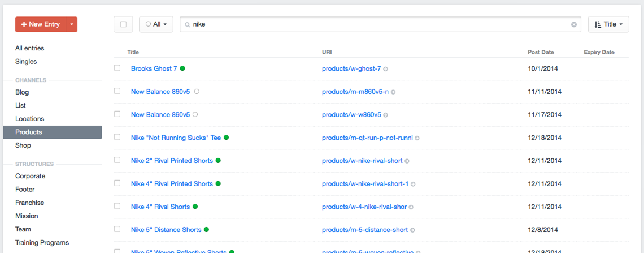Open products/m-5-distance-short arrow icon

[413, 230]
